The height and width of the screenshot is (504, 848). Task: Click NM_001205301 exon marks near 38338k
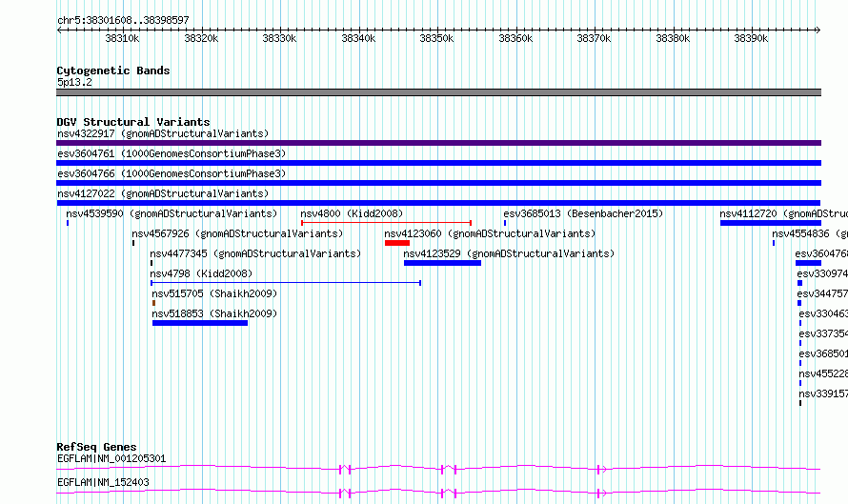click(345, 470)
